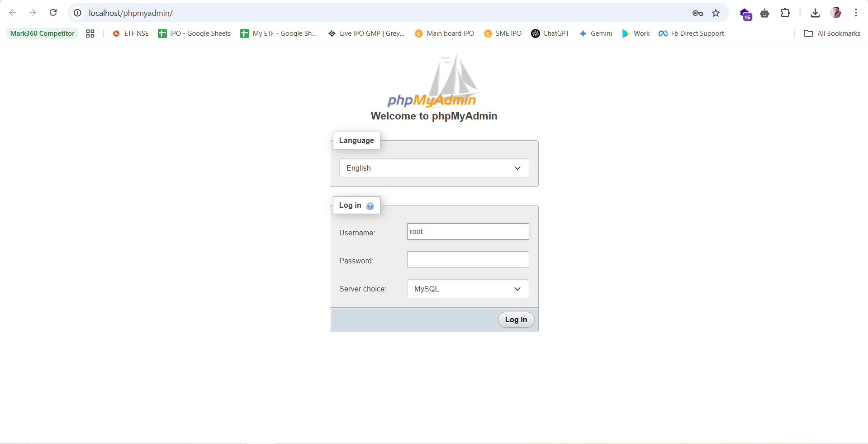Screen dimensions: 868x444
Task: Click the browser back arrow
Action: 13,13
